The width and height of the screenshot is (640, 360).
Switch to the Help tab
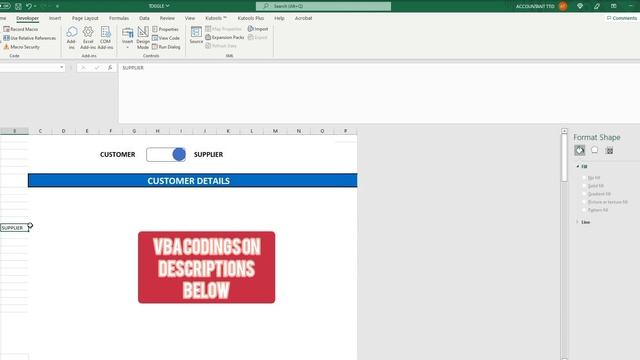279,18
